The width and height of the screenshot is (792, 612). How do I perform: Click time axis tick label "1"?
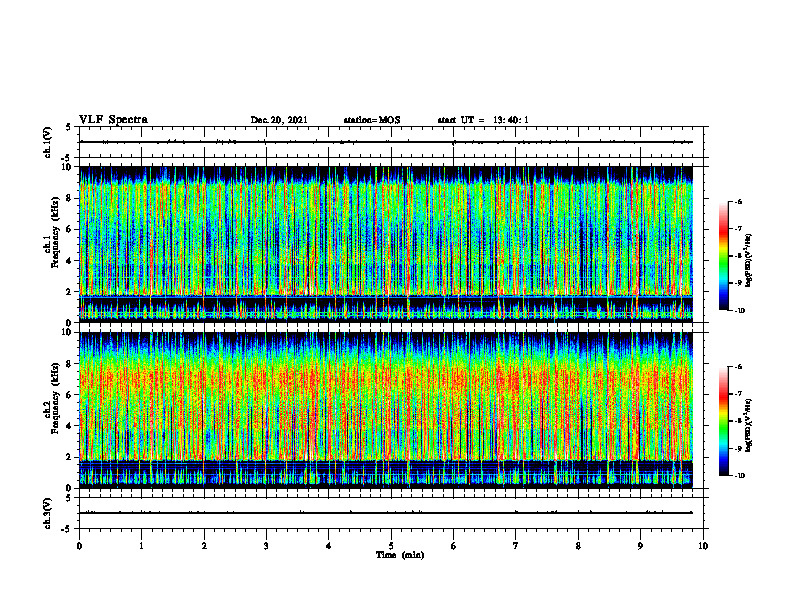point(141,546)
